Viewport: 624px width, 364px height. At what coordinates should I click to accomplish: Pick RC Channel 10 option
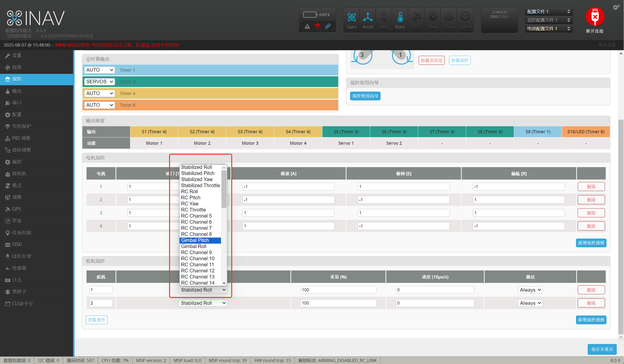point(200,259)
